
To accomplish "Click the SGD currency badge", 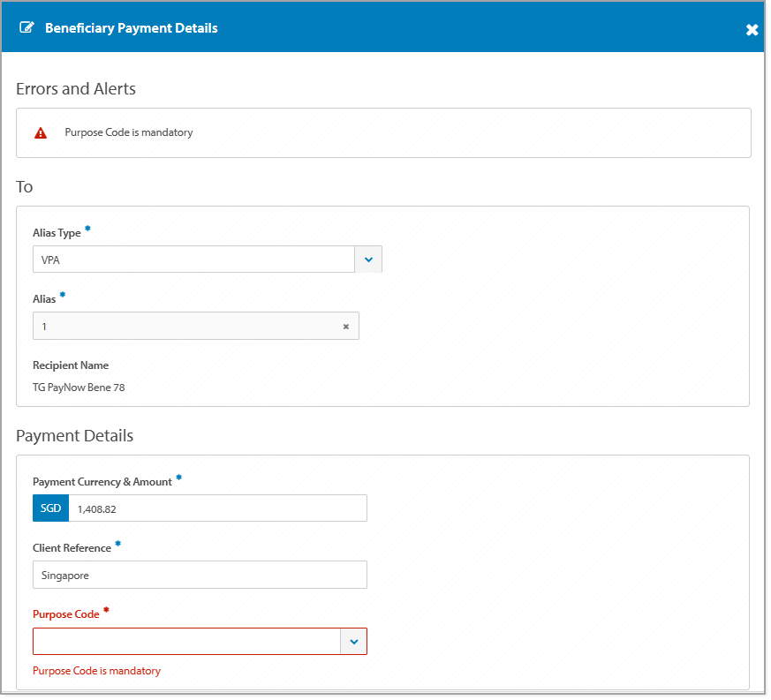I will point(50,508).
